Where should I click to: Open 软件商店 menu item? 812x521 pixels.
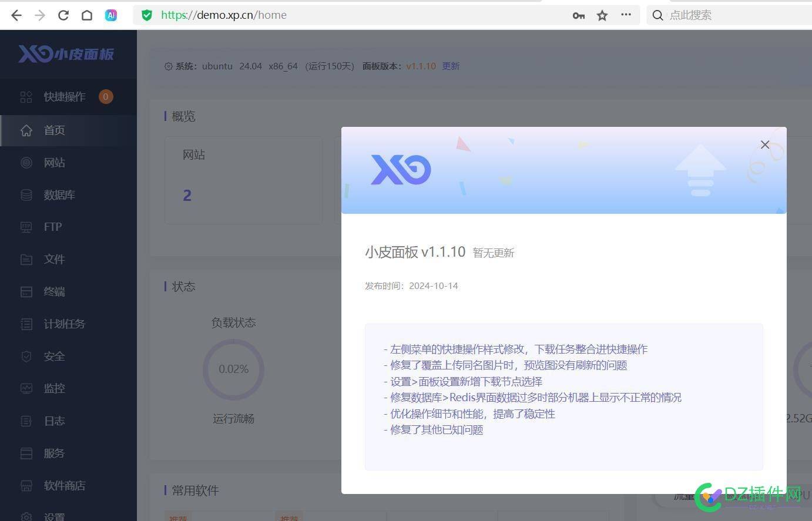68,485
